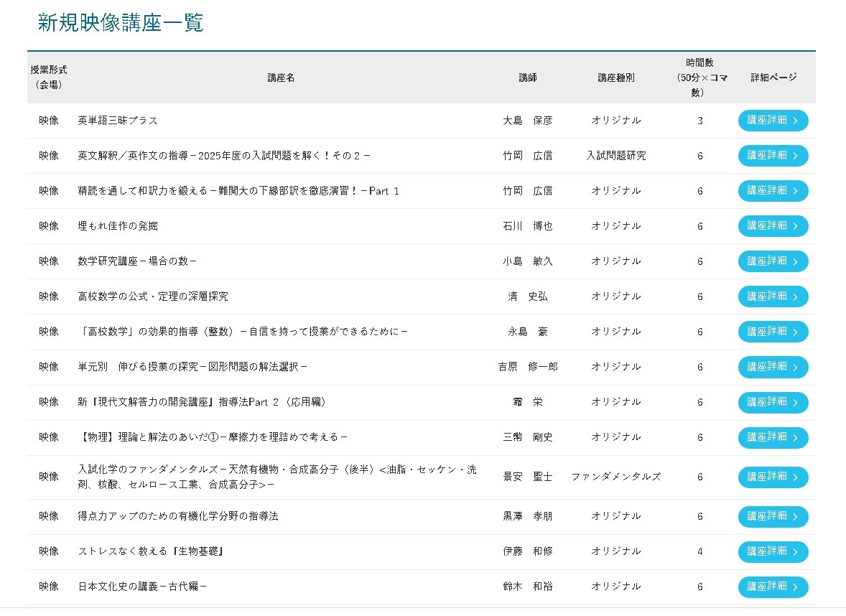Open 講座詳細 for 【物理】理論と解法のあいだ①
Viewport: 846px width, 616px height.
click(x=773, y=437)
